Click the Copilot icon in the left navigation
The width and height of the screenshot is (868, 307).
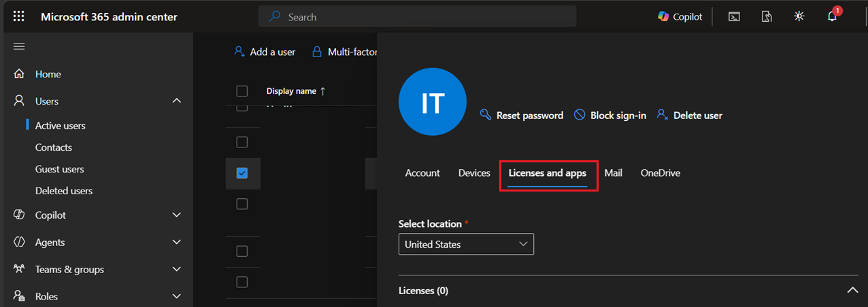click(19, 215)
